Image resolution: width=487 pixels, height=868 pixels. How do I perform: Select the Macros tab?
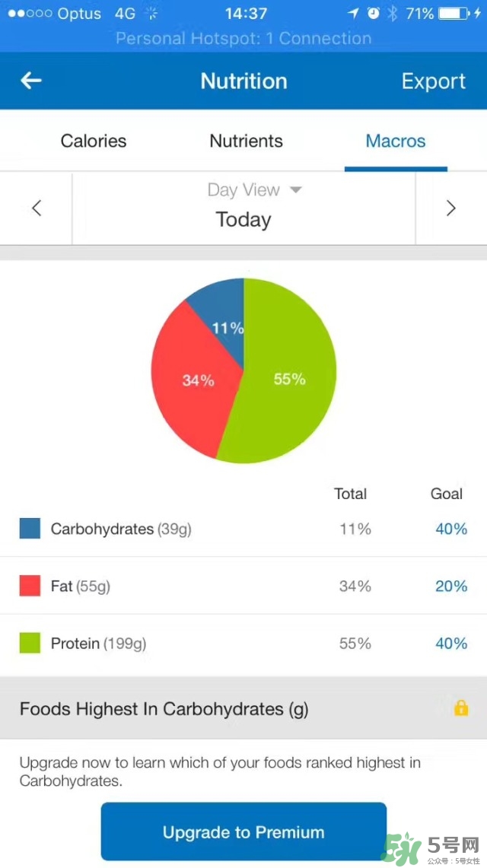tap(396, 141)
